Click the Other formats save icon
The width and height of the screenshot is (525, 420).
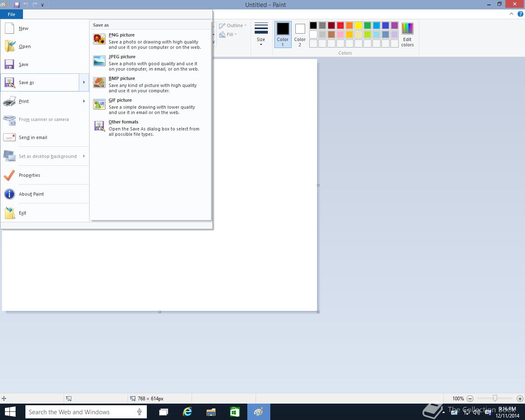pos(99,126)
